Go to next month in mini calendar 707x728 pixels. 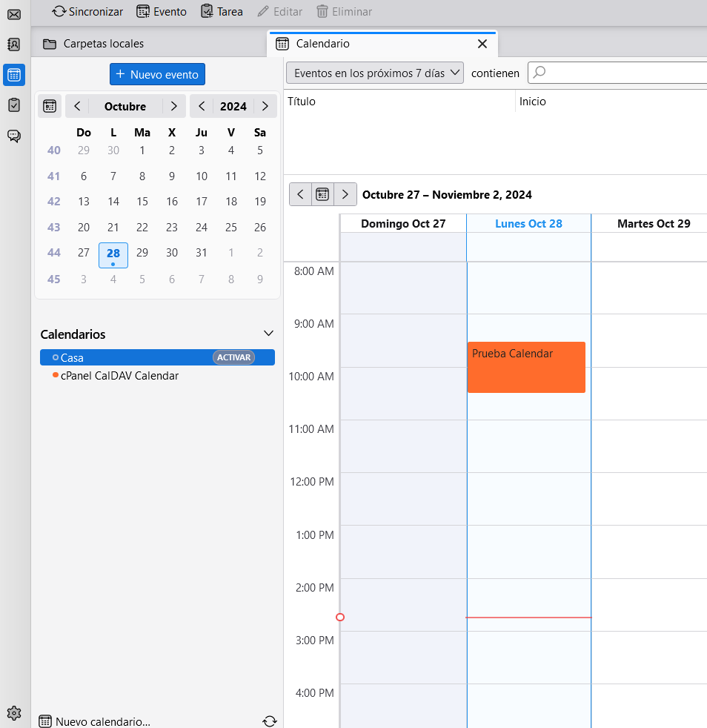[173, 106]
